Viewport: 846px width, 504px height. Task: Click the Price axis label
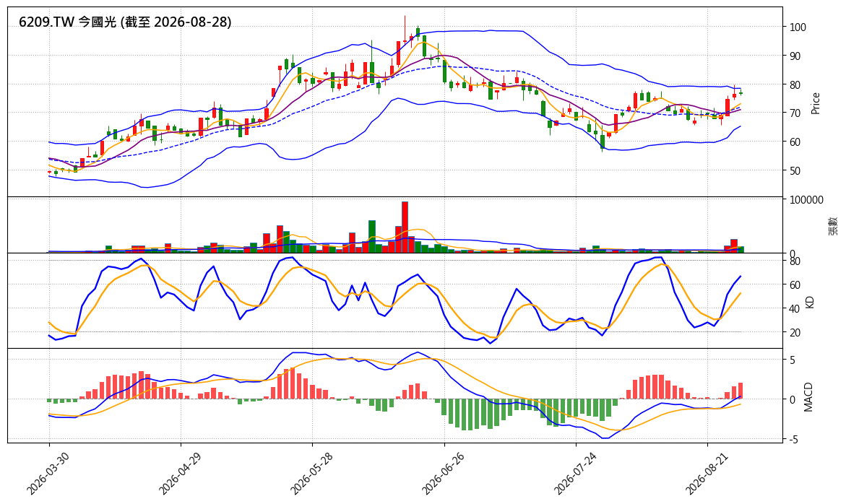[x=815, y=103]
